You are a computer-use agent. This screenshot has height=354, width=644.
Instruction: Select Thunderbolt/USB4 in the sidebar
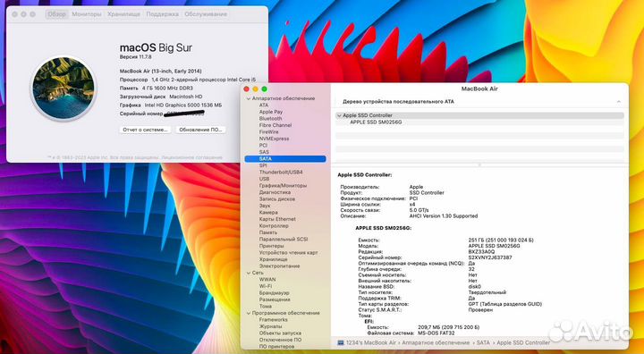tap(281, 172)
